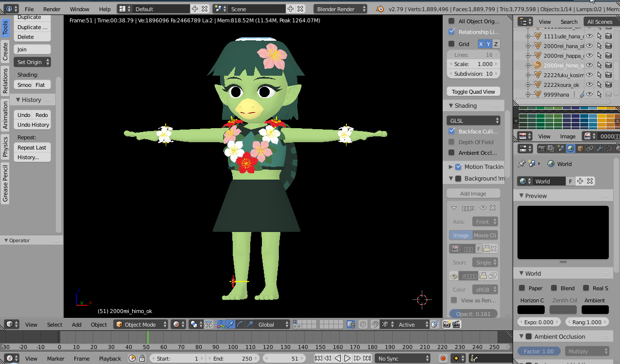Viewport: 620px width, 364px height.
Task: Add a new World datablock with plus
Action: (580, 181)
